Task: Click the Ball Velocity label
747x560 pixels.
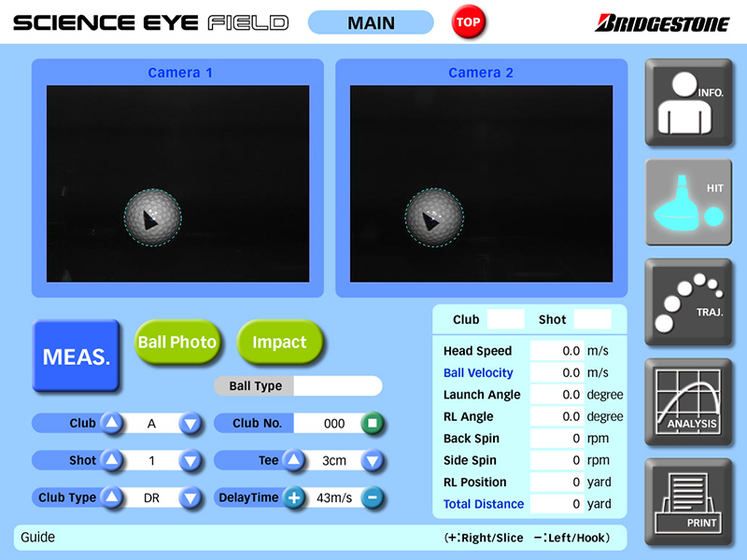Action: coord(478,372)
